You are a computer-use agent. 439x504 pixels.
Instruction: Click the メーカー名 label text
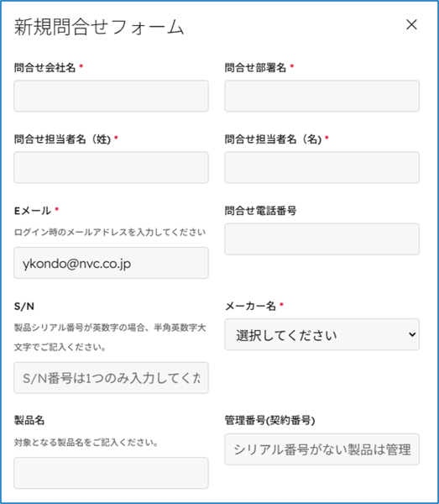tap(250, 306)
